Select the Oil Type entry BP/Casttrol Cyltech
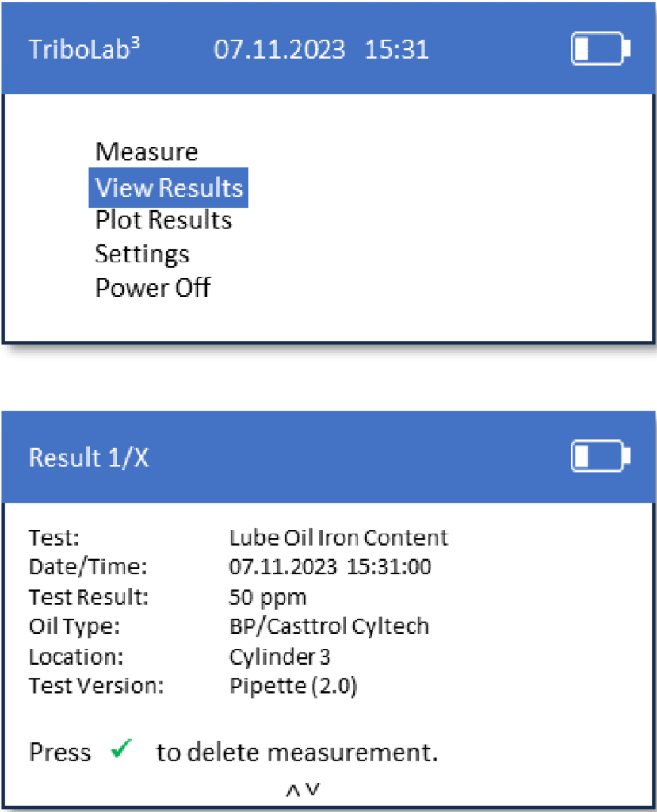The image size is (657, 812). pyautogui.click(x=328, y=626)
